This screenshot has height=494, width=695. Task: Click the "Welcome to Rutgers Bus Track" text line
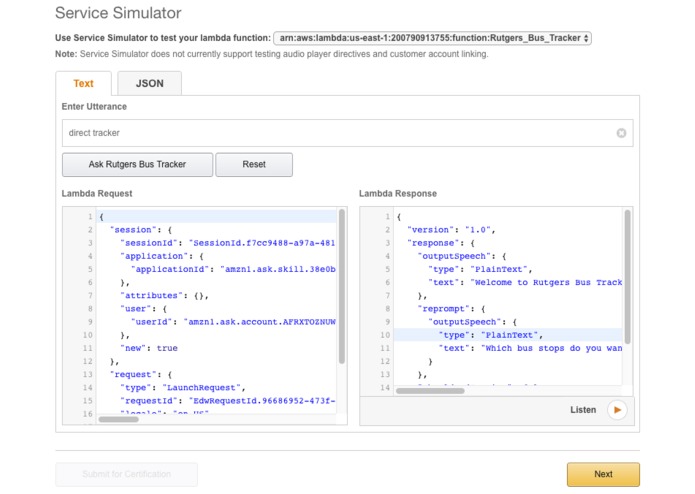click(525, 282)
